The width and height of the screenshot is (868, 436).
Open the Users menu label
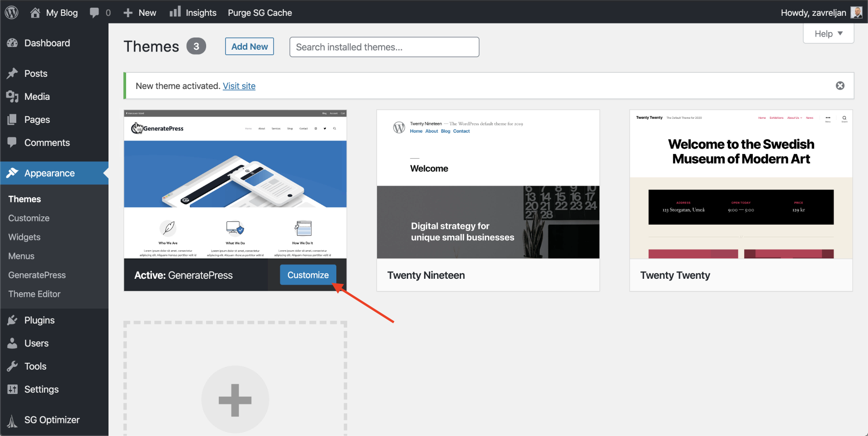tap(36, 343)
